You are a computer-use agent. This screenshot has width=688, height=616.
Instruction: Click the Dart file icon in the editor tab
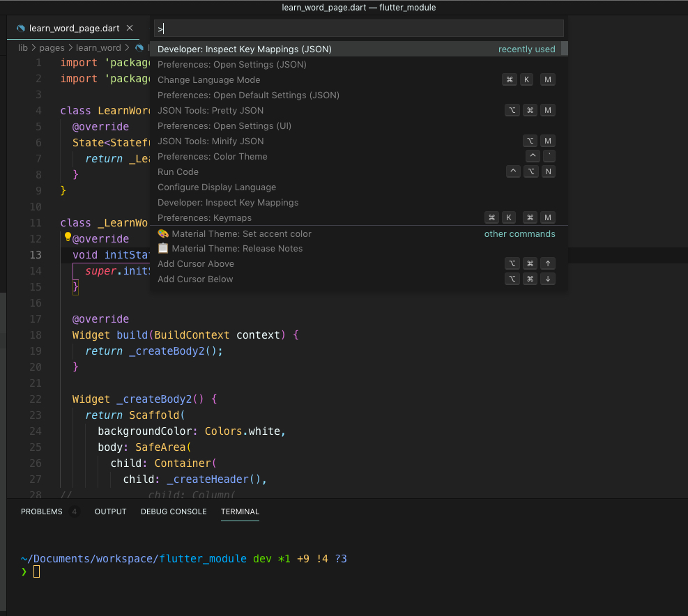[21, 29]
